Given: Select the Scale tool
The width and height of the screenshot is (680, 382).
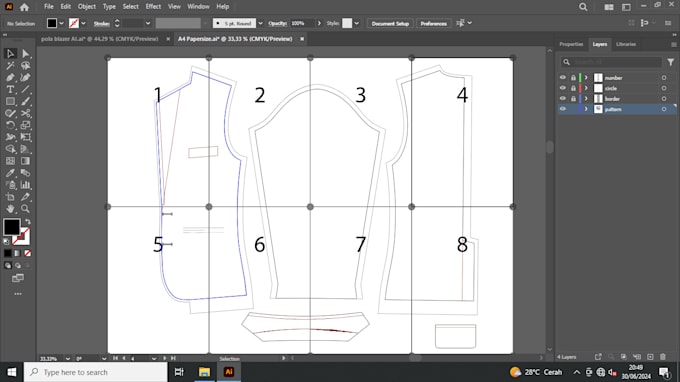Looking at the screenshot, I should 26,125.
